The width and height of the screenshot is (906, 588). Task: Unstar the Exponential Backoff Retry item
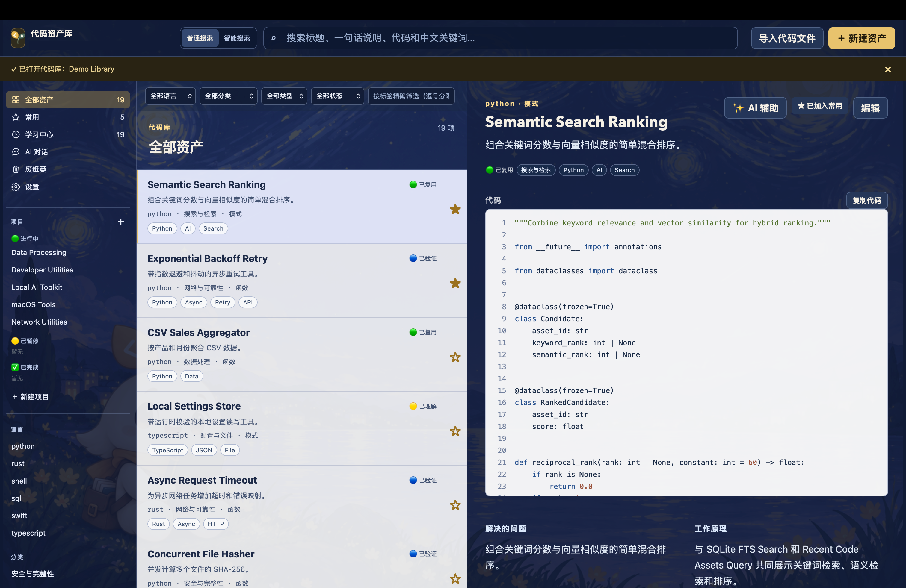[455, 283]
